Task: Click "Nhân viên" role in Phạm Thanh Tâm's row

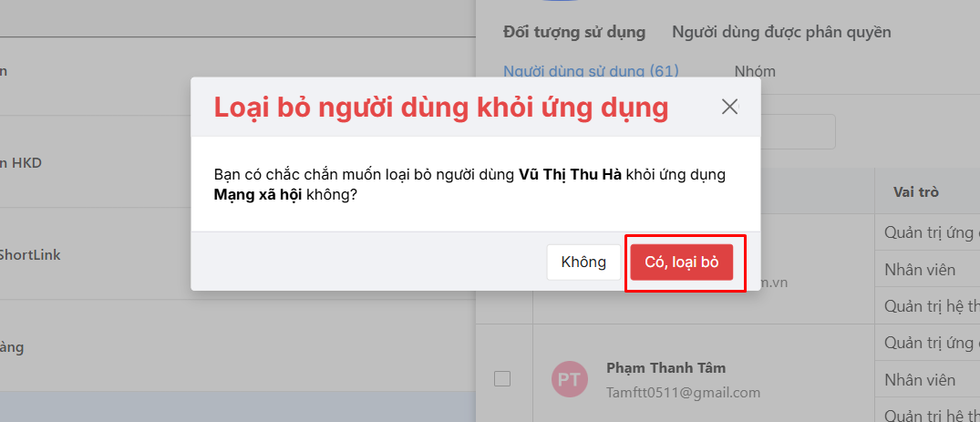Action: click(x=920, y=380)
